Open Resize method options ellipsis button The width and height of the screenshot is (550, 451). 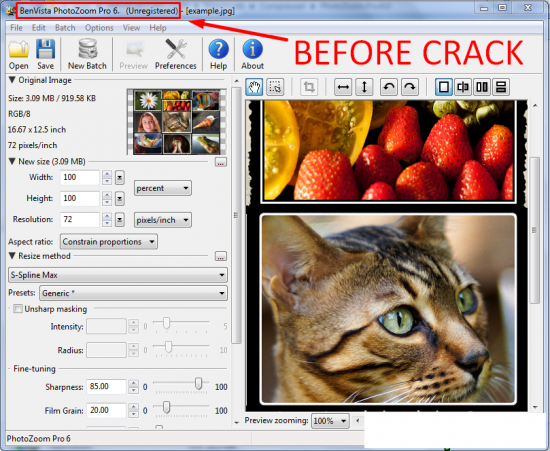point(221,256)
